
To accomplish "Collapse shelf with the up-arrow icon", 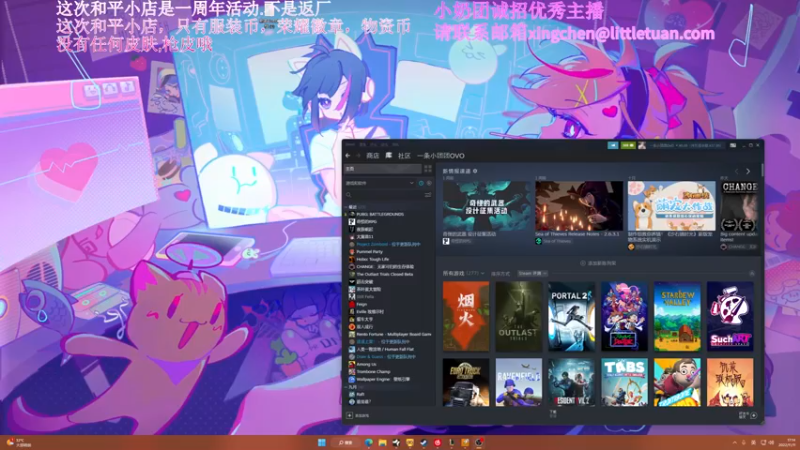I will (x=752, y=273).
